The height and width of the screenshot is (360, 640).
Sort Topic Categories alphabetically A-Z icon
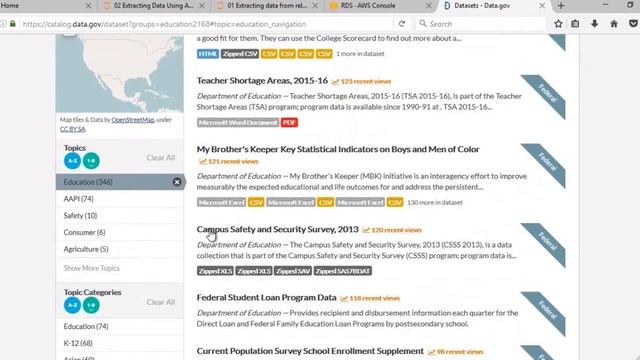pos(72,305)
